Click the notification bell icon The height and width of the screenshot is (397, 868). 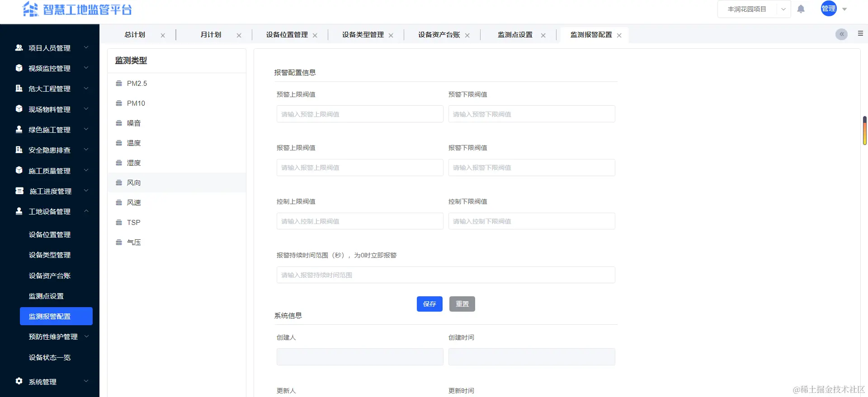point(801,9)
